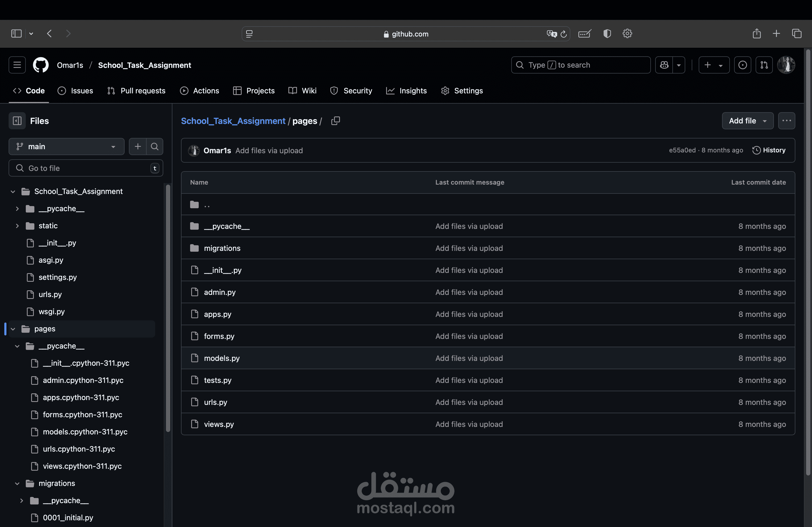Switch to the Actions tab
Screen dimensions: 812x527
[199, 91]
